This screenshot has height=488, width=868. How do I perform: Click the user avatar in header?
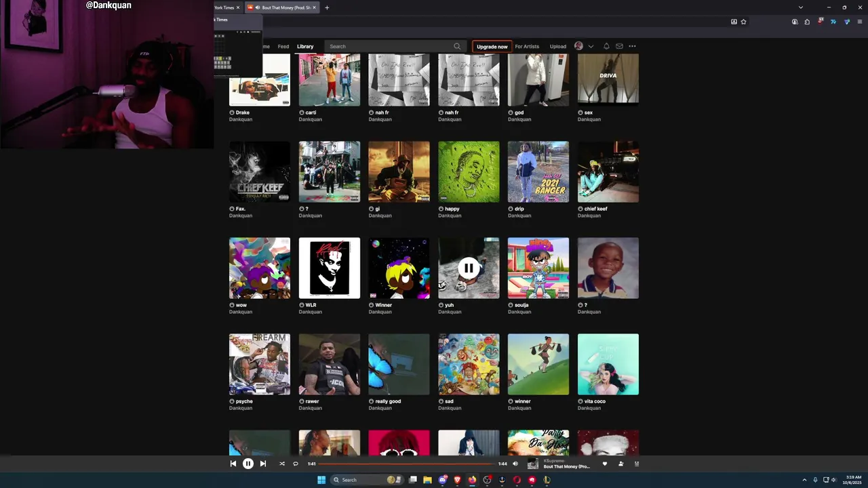tap(578, 46)
